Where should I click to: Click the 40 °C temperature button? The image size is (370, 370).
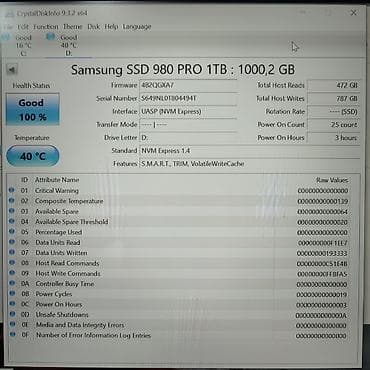pos(33,156)
